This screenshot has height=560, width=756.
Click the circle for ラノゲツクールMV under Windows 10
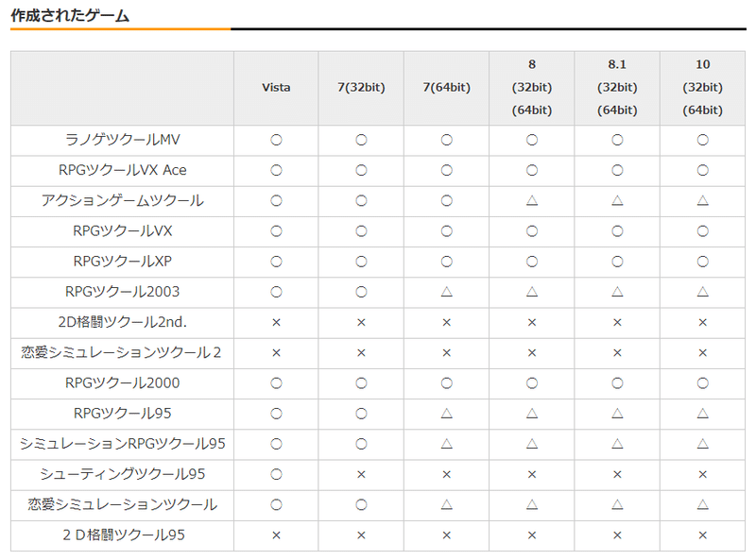pos(702,140)
